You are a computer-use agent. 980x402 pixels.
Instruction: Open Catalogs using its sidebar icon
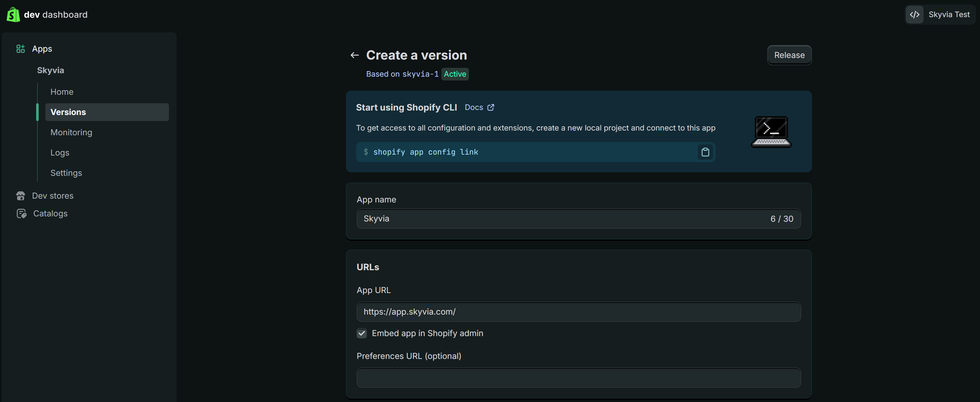21,214
